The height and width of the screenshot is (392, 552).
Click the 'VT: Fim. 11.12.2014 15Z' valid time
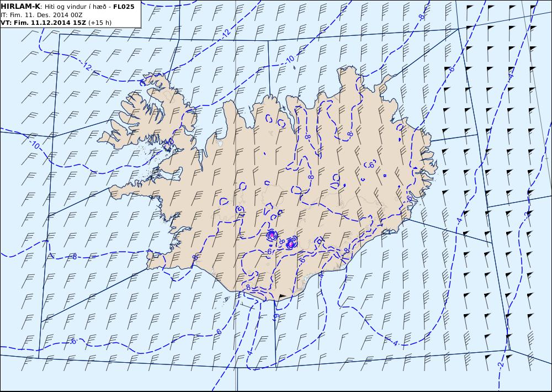44,23
